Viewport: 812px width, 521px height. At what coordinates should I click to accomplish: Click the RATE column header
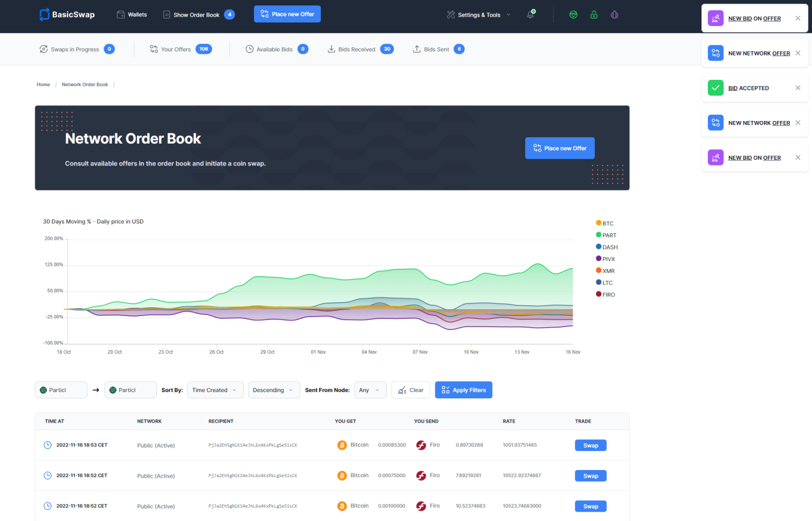509,421
